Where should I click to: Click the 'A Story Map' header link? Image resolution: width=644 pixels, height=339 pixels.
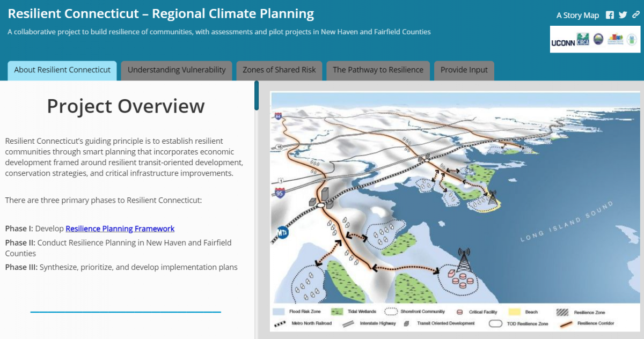click(577, 15)
